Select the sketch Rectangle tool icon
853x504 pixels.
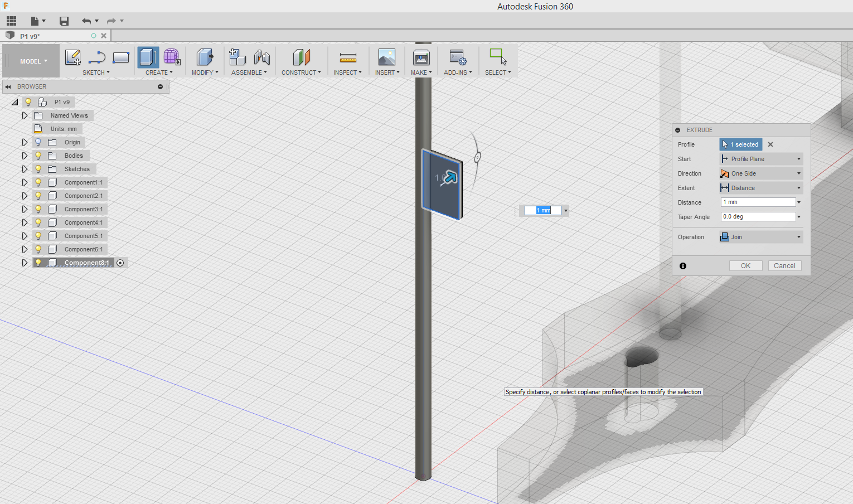click(x=121, y=57)
